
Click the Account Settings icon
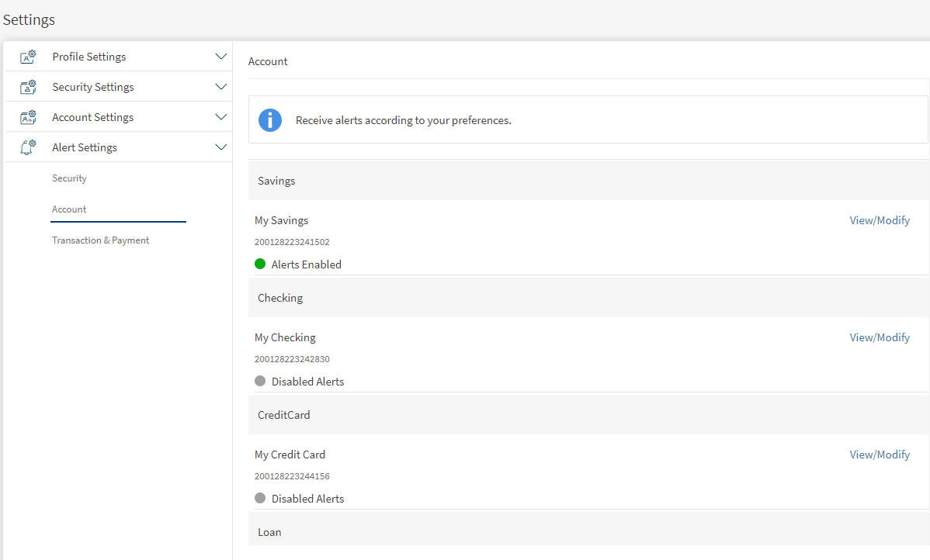pos(28,117)
